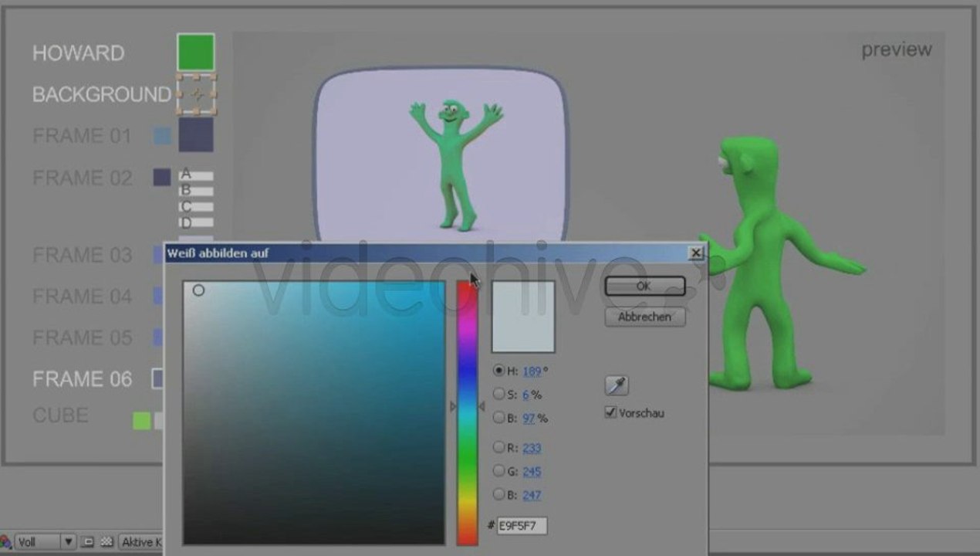Screen dimensions: 980x556
Task: Close the Weiß abbilden auf dialog
Action: click(x=696, y=253)
